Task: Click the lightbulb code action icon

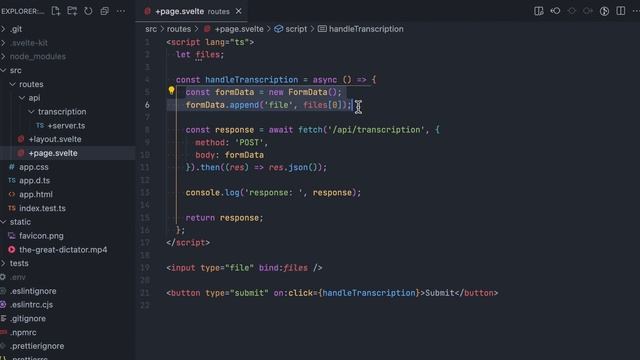Action: tap(171, 91)
